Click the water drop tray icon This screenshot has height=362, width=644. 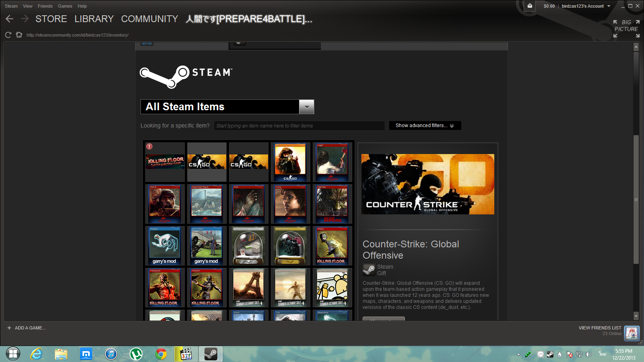pyautogui.click(x=559, y=354)
